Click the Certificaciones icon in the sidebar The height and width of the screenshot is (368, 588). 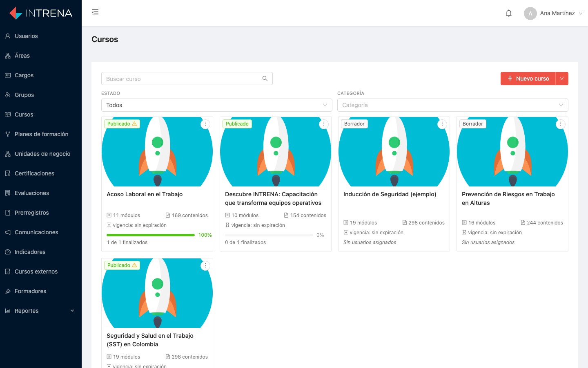point(8,173)
